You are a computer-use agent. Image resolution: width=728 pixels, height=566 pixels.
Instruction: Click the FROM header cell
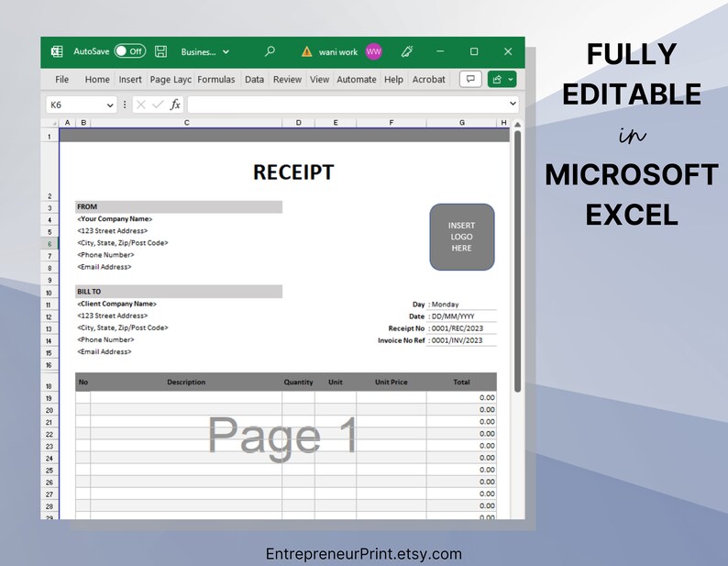179,206
